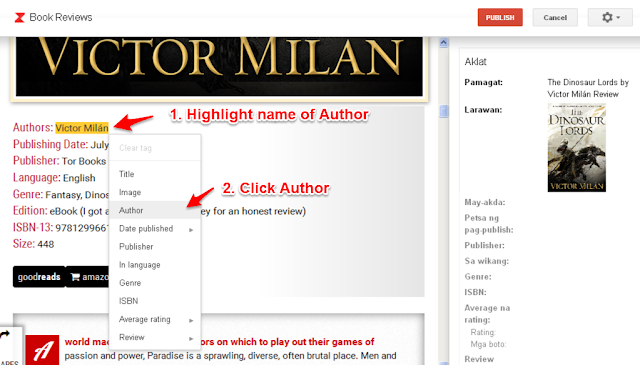Click the Book Reviews title text
This screenshot has width=640, height=365.
tap(61, 17)
